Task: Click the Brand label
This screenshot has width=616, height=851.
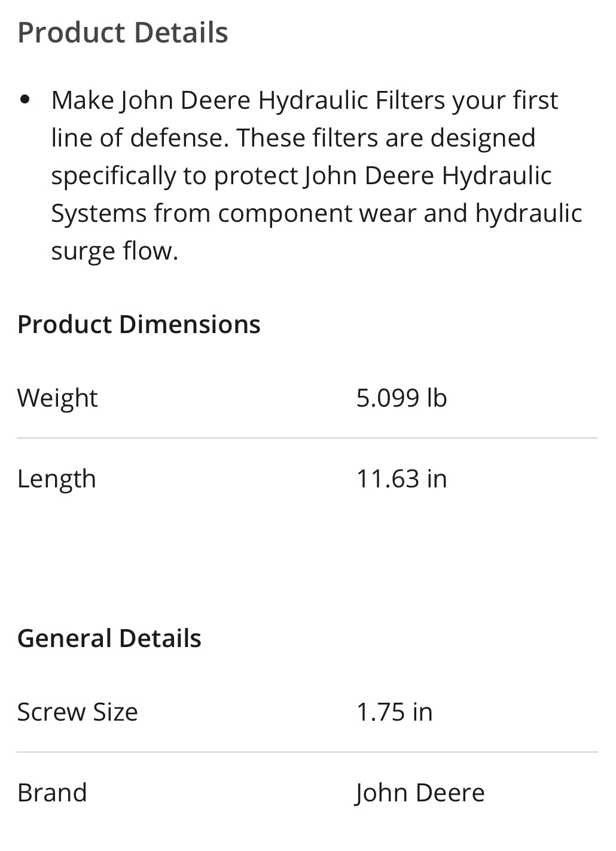Action: coord(52,793)
